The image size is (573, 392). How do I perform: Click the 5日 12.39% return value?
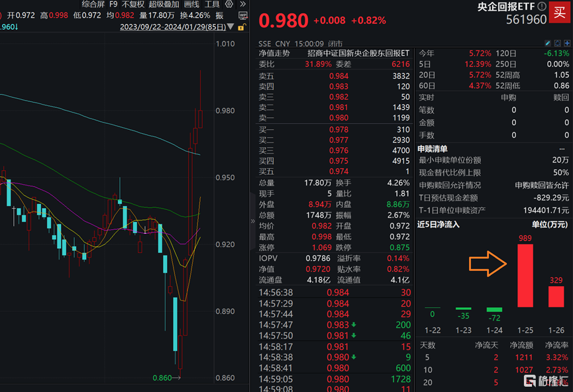478,64
